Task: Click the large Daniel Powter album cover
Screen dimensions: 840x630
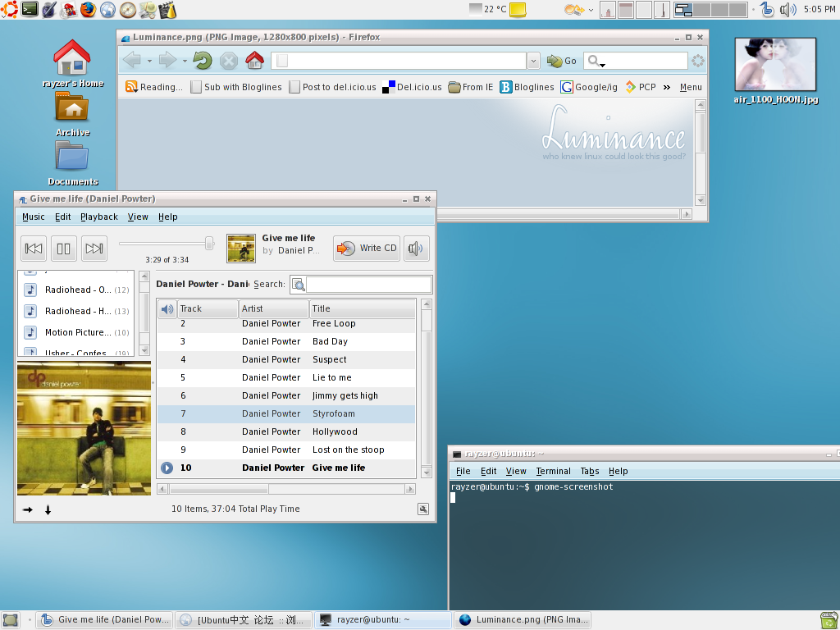Action: coord(84,428)
